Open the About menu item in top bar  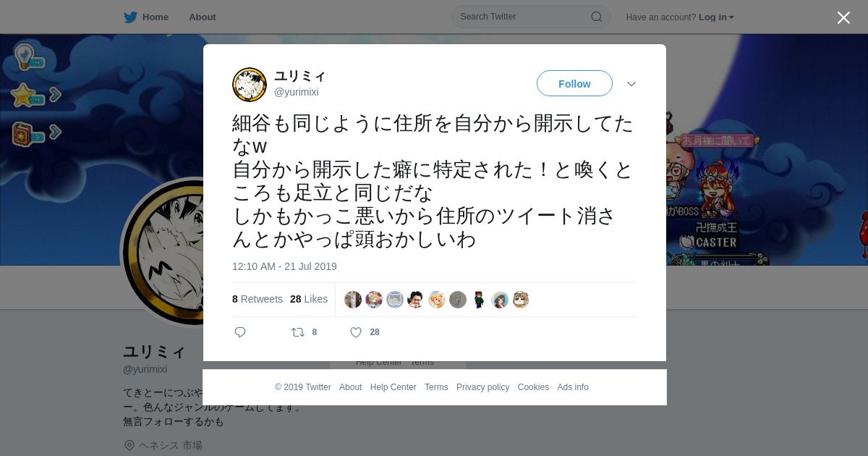click(x=203, y=17)
